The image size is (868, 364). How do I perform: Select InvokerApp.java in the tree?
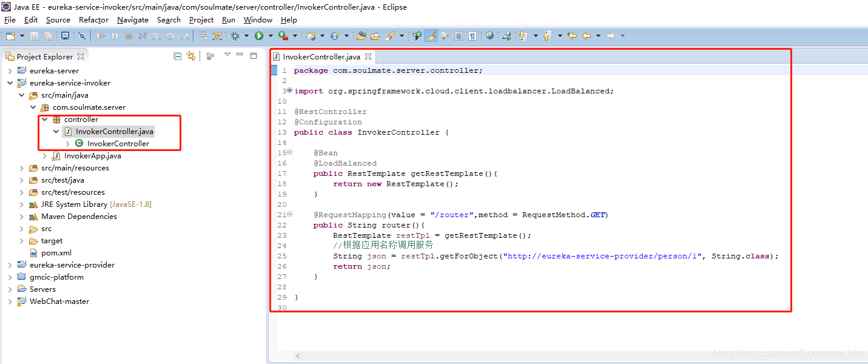pyautogui.click(x=93, y=156)
